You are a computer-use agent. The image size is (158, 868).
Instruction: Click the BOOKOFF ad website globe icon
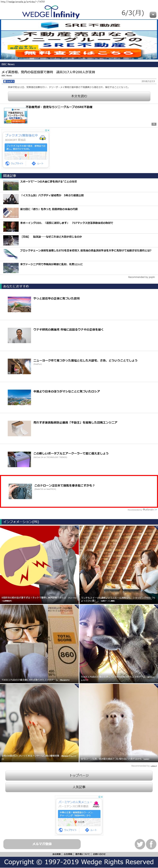point(14,163)
